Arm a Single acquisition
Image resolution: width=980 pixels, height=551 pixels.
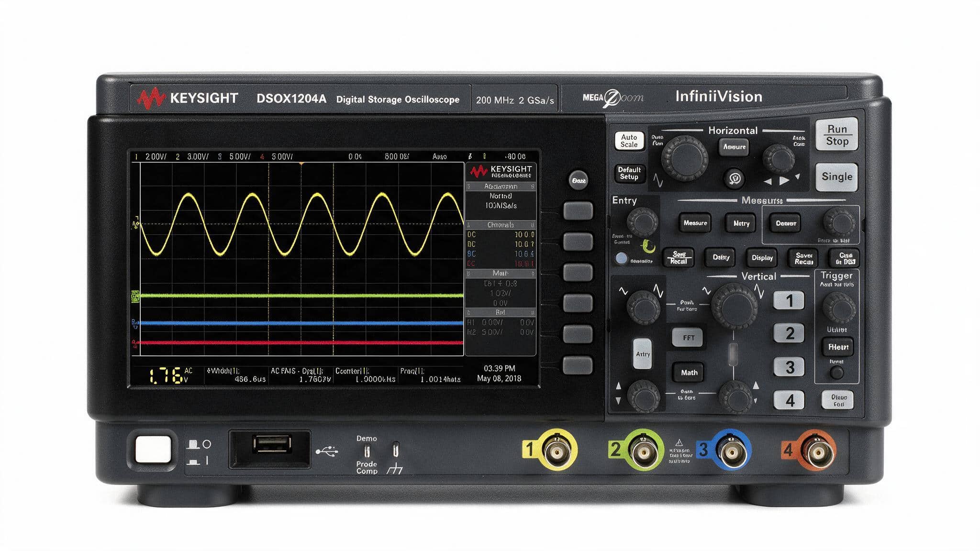[x=836, y=176]
